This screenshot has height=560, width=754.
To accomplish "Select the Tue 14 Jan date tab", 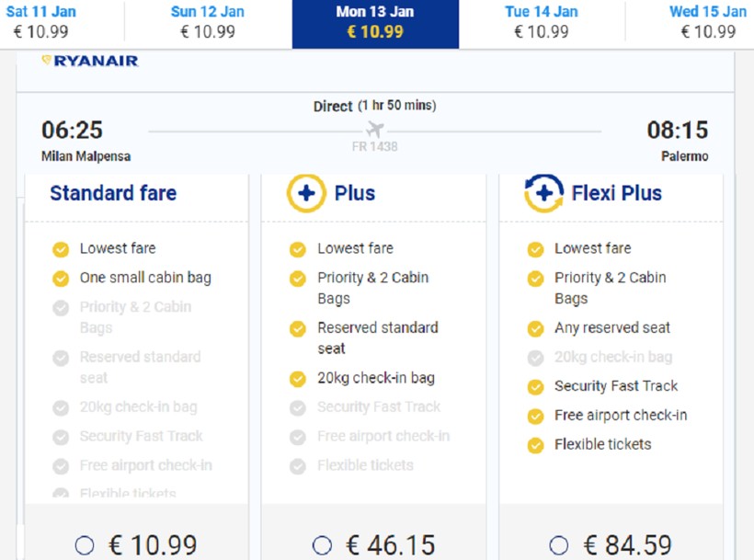I will (x=542, y=22).
